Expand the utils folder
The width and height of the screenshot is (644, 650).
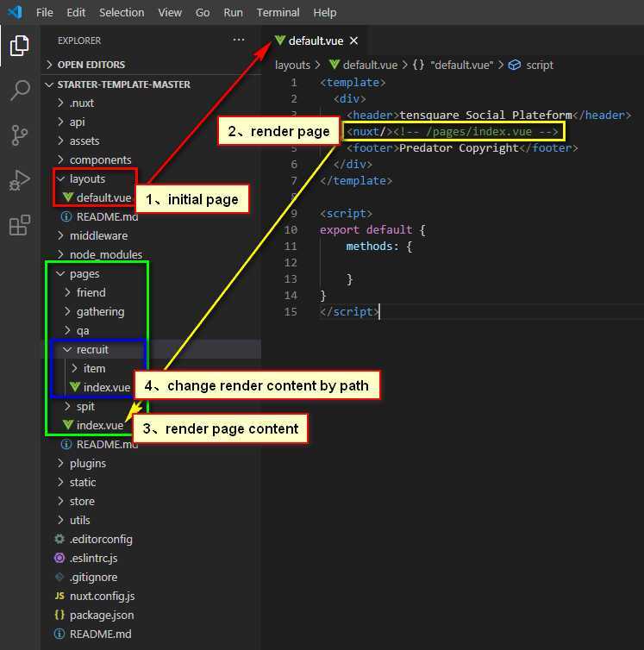[x=152, y=520]
